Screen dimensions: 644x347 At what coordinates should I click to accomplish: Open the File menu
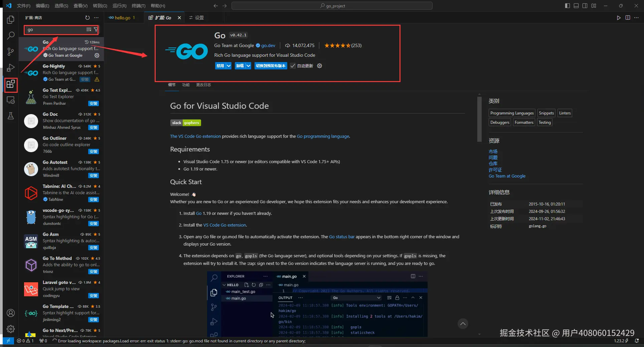(x=24, y=6)
